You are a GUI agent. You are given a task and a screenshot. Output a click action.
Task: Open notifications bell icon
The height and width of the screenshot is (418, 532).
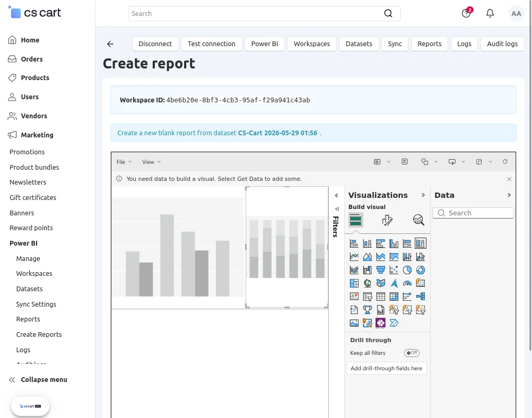[x=490, y=13]
